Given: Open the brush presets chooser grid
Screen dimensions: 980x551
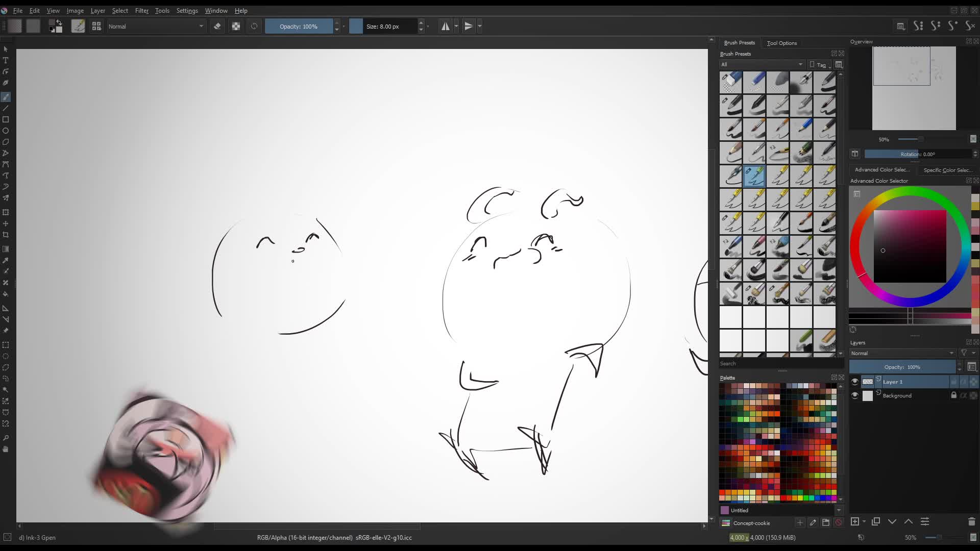Looking at the screenshot, I should (96, 26).
